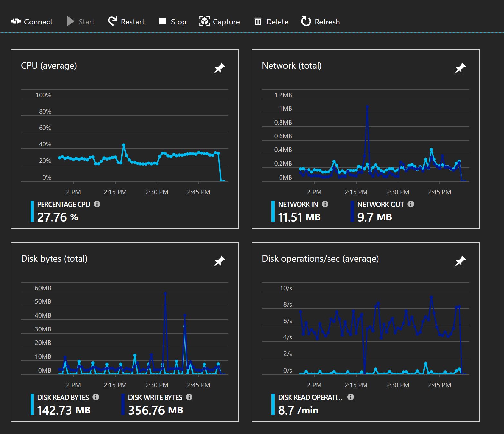504x434 pixels.
Task: Show info for Disk Write Bytes
Action: [x=189, y=397]
